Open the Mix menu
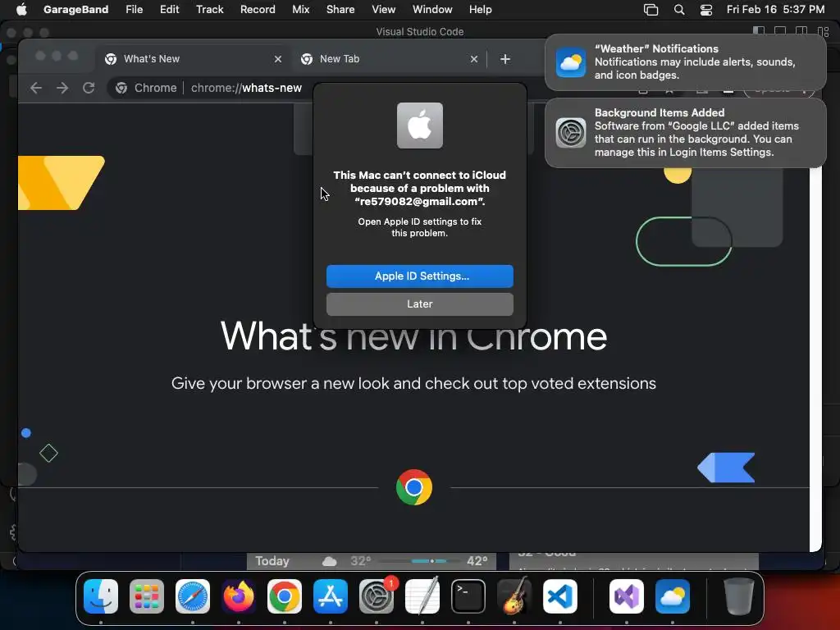Screen dimensions: 840x630 (300, 10)
